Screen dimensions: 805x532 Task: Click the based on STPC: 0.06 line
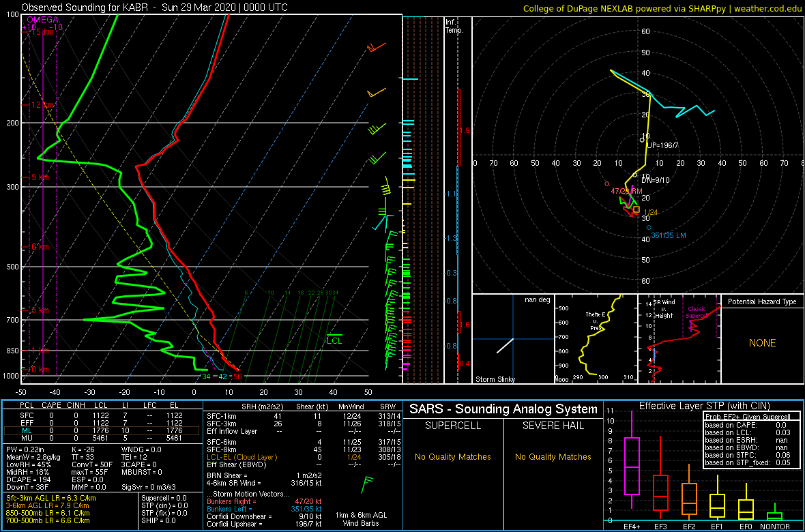[747, 455]
